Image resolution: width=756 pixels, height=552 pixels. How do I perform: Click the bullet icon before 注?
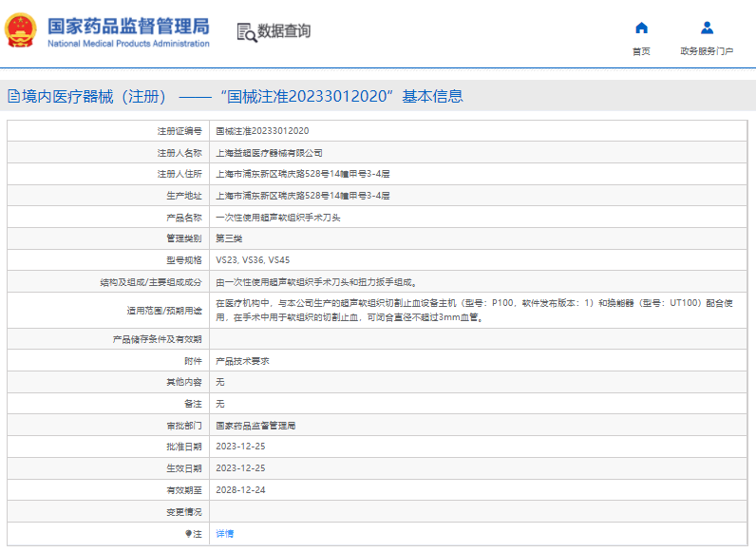188,534
